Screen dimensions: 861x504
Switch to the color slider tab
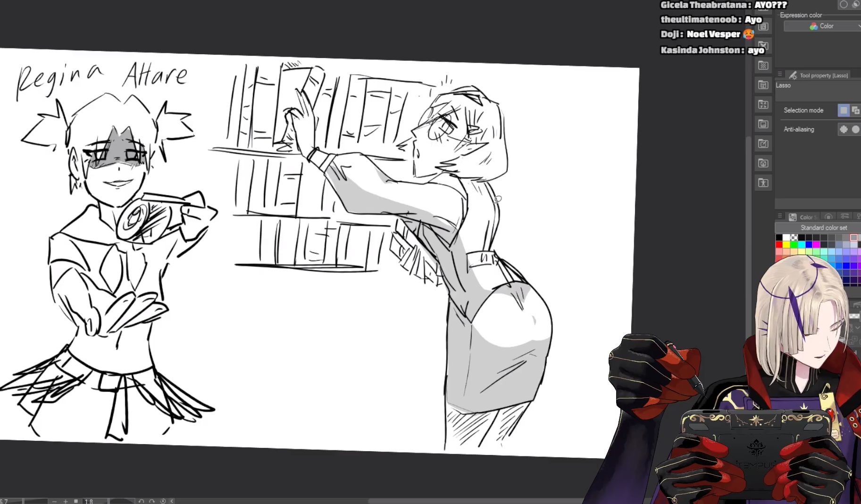point(845,217)
